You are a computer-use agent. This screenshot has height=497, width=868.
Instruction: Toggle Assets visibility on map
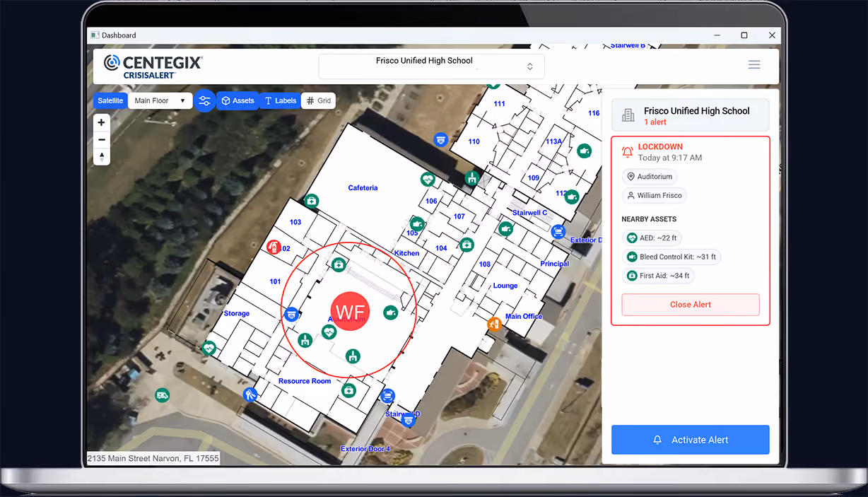[x=237, y=101]
